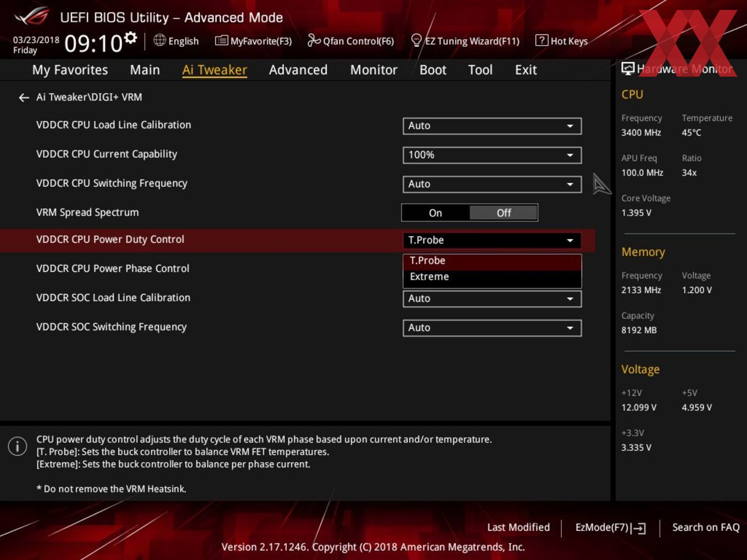Click the ROG logo icon
Image resolution: width=747 pixels, height=560 pixels.
(x=32, y=16)
